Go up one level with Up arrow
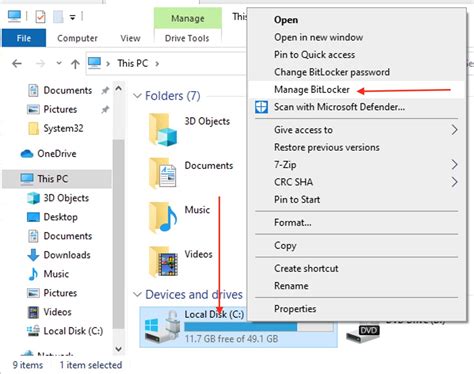Screen dimensions: 474x374 coord(75,64)
